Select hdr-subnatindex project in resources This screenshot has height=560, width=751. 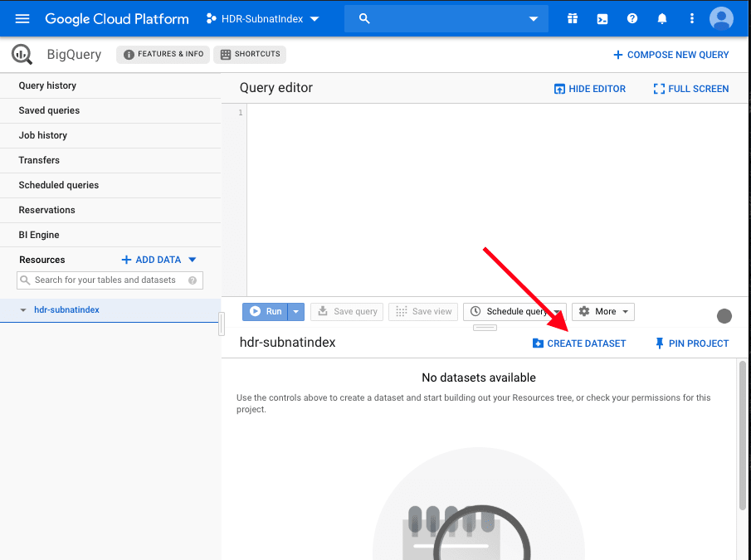coord(66,309)
